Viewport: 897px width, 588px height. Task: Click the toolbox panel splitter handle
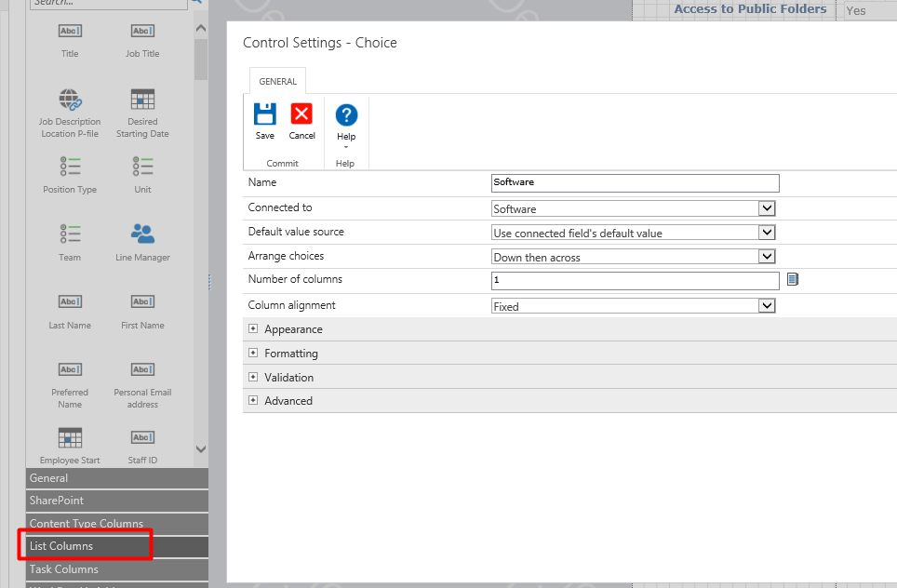tap(209, 282)
